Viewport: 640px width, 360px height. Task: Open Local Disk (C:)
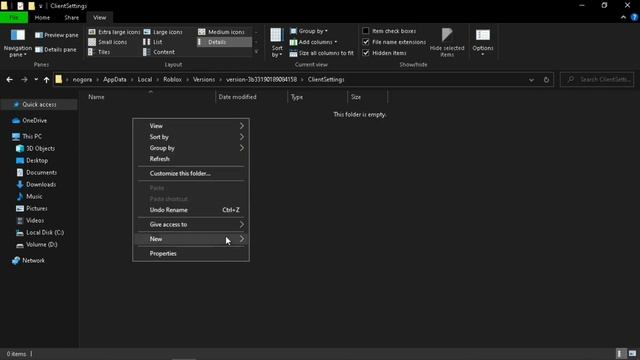pyautogui.click(x=40, y=233)
